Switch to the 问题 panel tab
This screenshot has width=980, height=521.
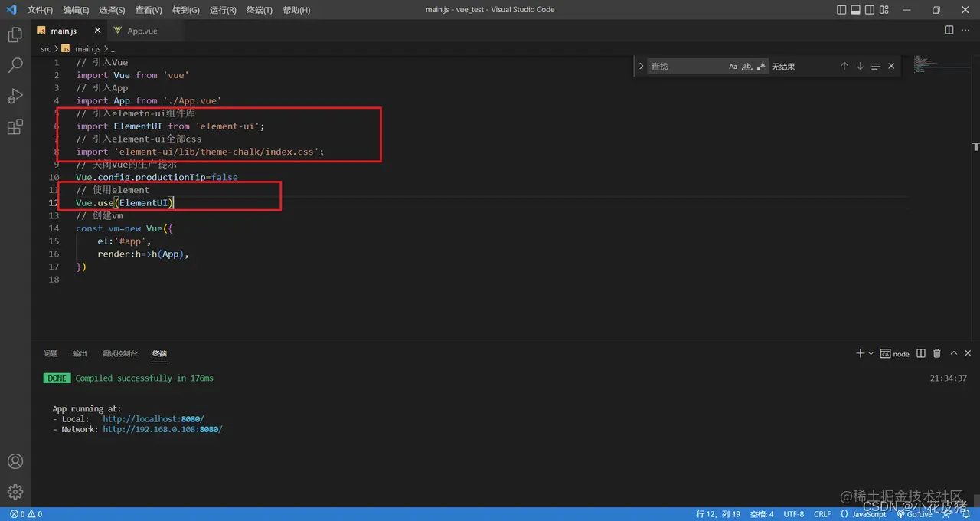(x=51, y=354)
